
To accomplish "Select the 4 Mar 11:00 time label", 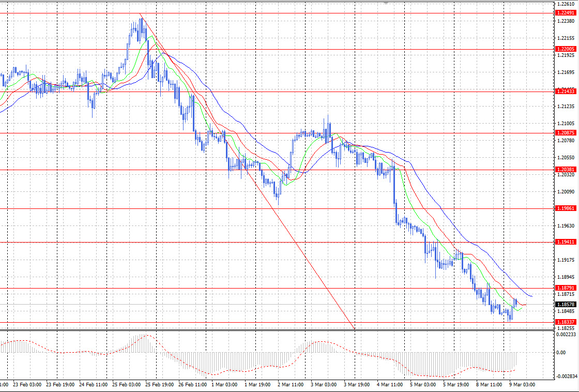I will click(x=390, y=385).
